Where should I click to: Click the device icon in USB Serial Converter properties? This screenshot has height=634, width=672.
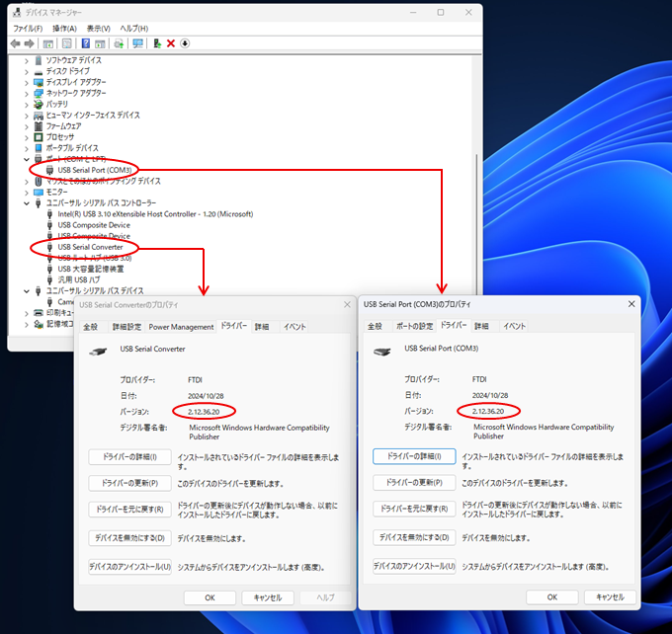(x=98, y=352)
